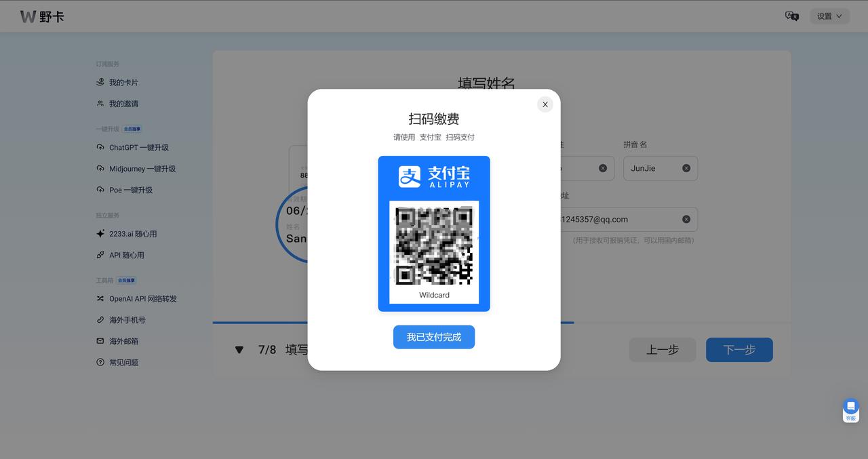The height and width of the screenshot is (459, 868).
Task: Click the 海外邮箱 envelope icon
Action: click(100, 341)
